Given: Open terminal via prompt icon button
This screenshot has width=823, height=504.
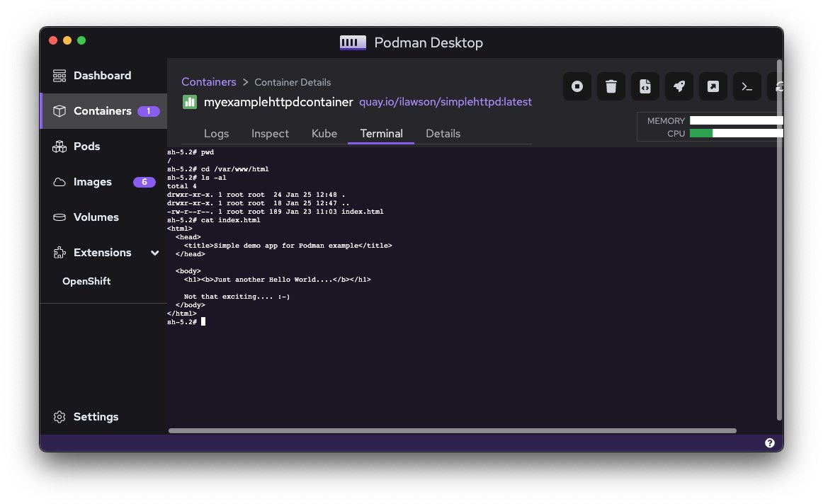Looking at the screenshot, I should (747, 86).
